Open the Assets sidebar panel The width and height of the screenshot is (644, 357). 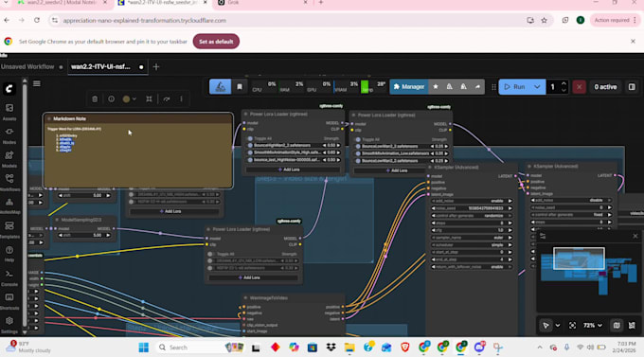point(9,112)
